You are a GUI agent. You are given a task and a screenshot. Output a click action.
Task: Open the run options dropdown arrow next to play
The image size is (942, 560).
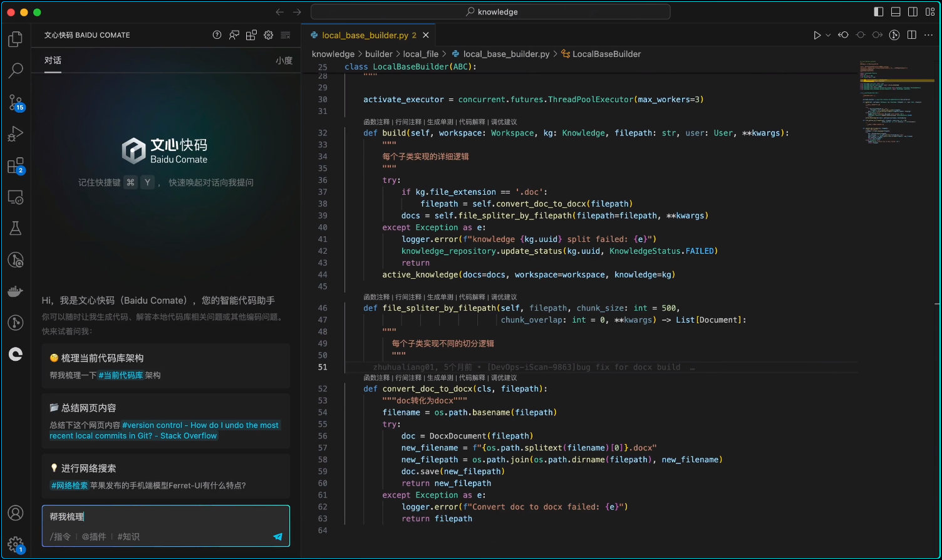click(x=828, y=35)
